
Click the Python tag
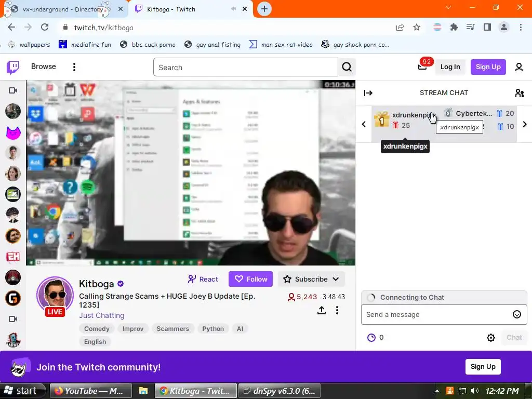[213, 329]
